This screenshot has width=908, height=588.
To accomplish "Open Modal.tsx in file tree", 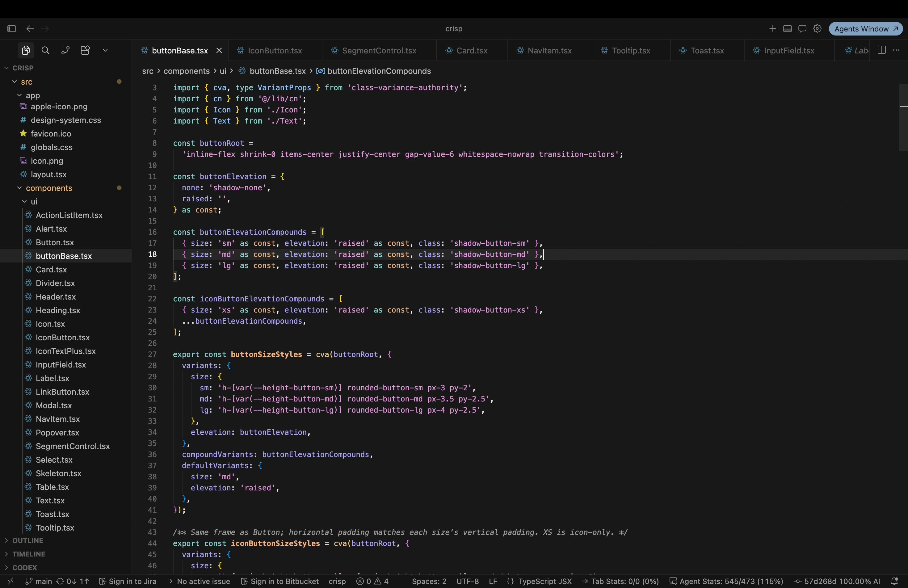I will click(x=65, y=405).
